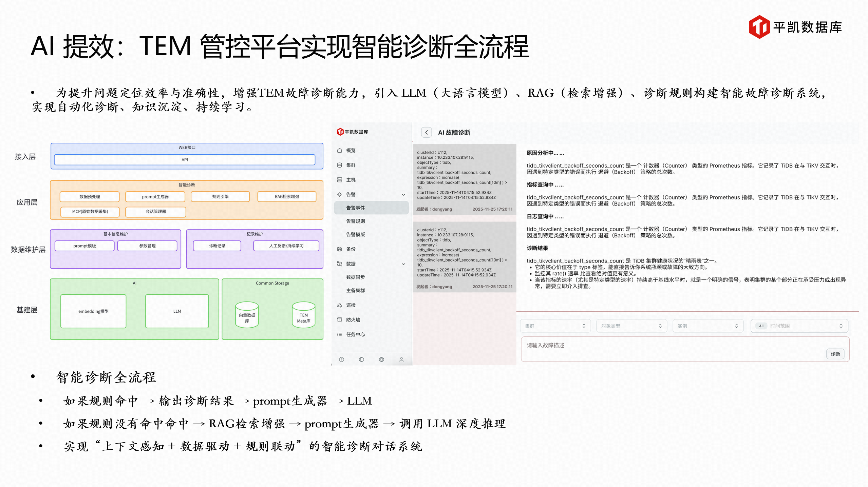Toggle dark mode moon icon
Screen dimensions: 868x487
[x=361, y=359]
